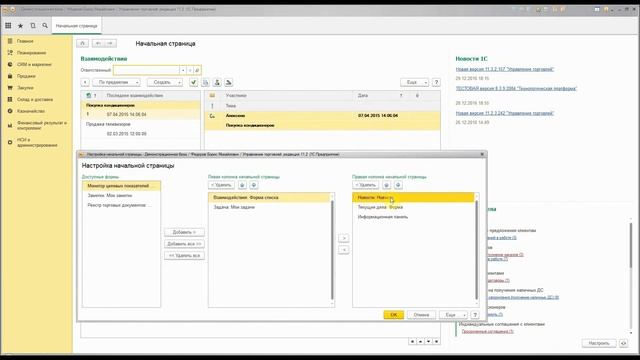Open Склад и доставка section
This screenshot has width=640, height=360.
35,100
